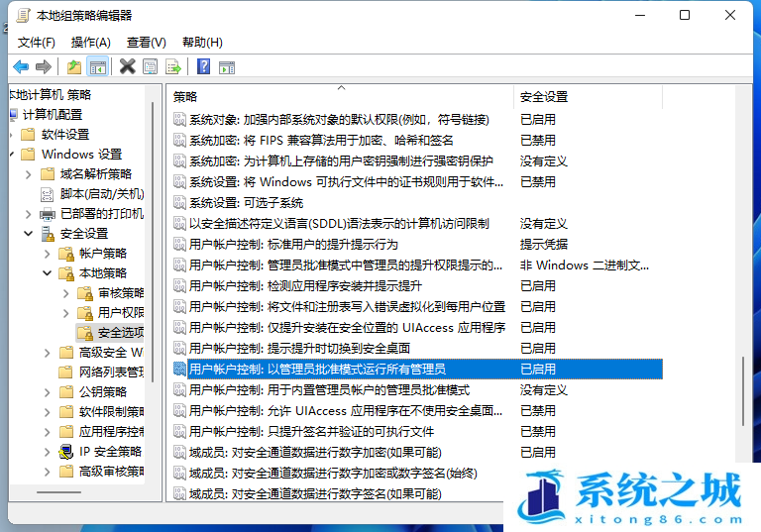Open Properties via toolbar icon
This screenshot has width=761, height=532.
pyautogui.click(x=150, y=66)
